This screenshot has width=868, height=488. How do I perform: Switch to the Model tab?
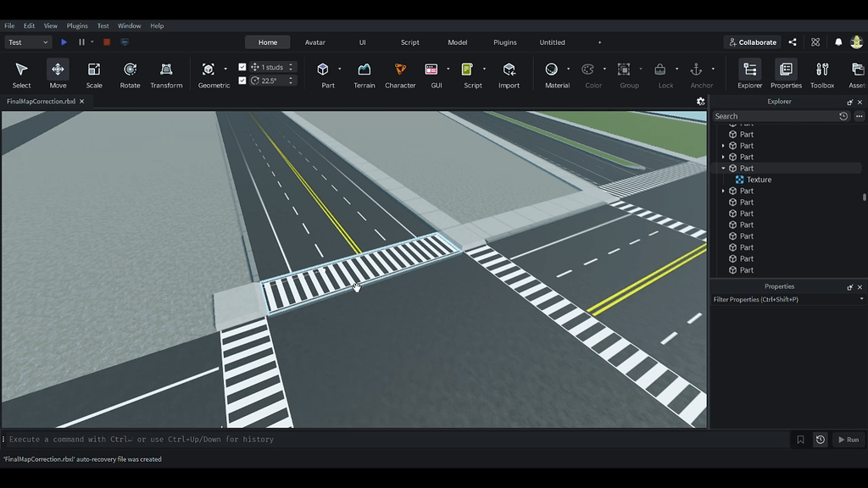pos(457,42)
